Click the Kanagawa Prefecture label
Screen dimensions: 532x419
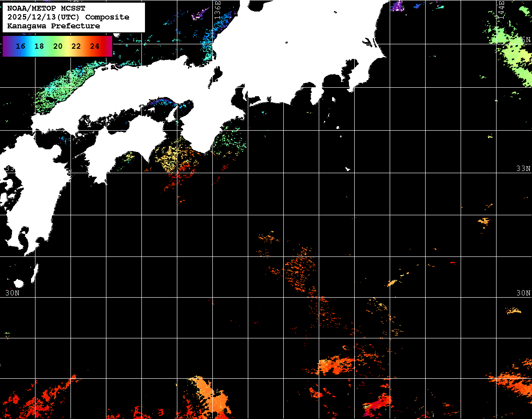pos(53,26)
